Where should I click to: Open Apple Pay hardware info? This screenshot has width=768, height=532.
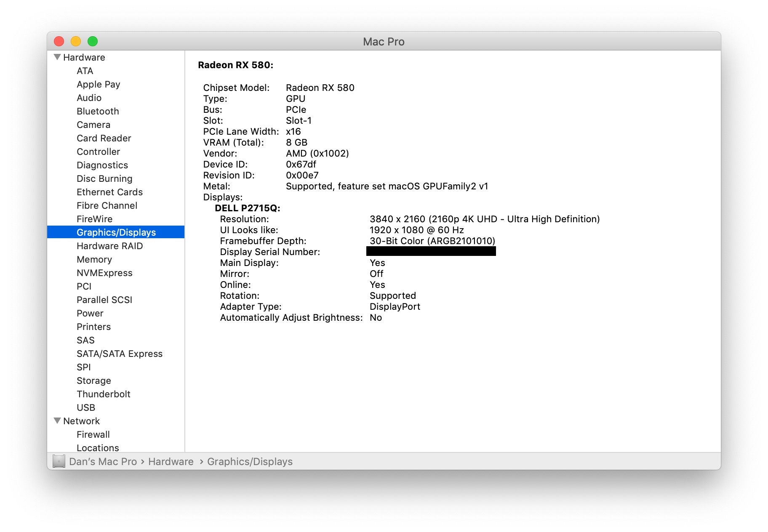click(99, 84)
